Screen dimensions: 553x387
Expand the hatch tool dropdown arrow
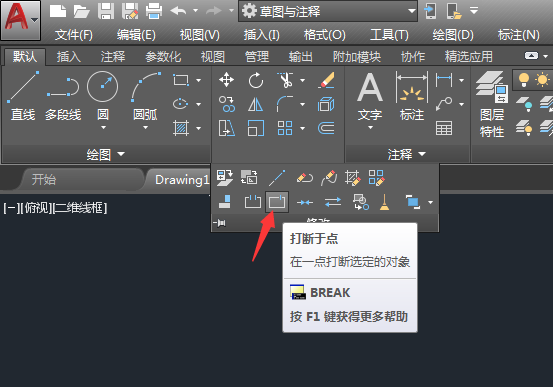point(199,128)
